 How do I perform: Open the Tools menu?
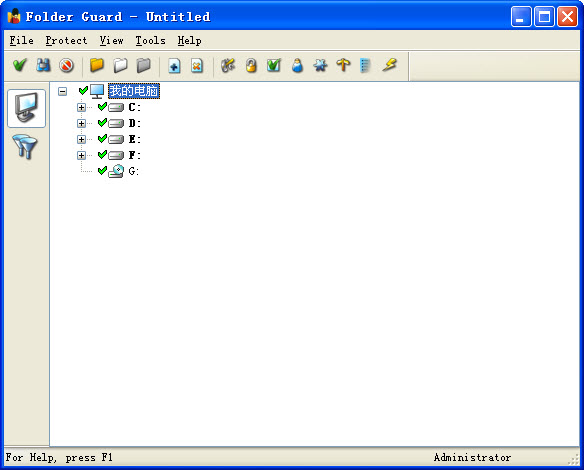tap(150, 40)
